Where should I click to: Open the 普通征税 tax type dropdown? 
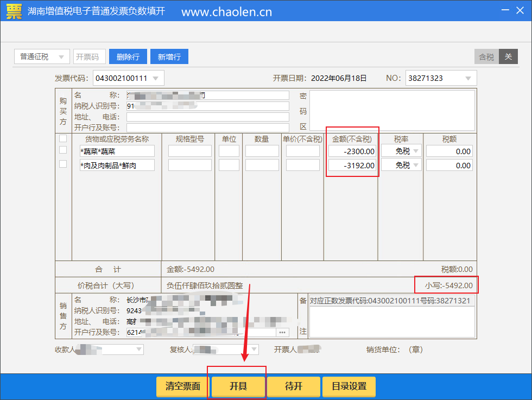click(x=42, y=56)
